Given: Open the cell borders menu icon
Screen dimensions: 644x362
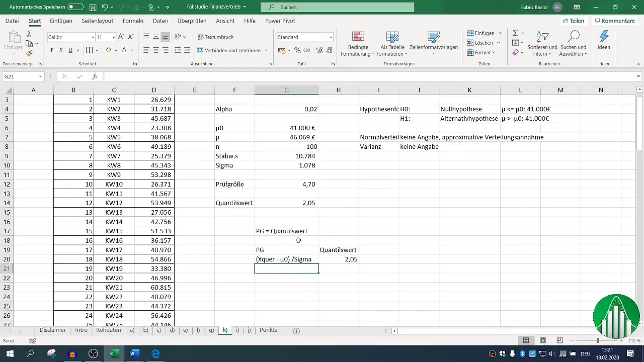Looking at the screenshot, I should pyautogui.click(x=89, y=50).
